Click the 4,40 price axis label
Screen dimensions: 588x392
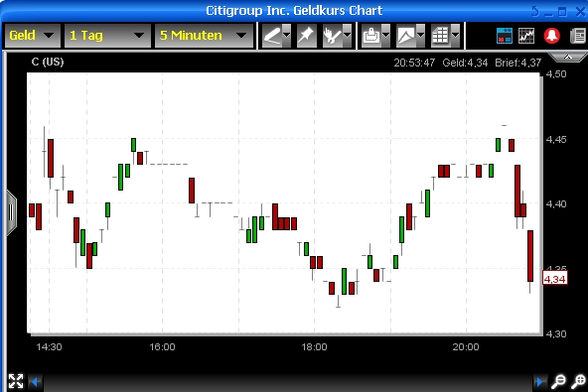(556, 203)
